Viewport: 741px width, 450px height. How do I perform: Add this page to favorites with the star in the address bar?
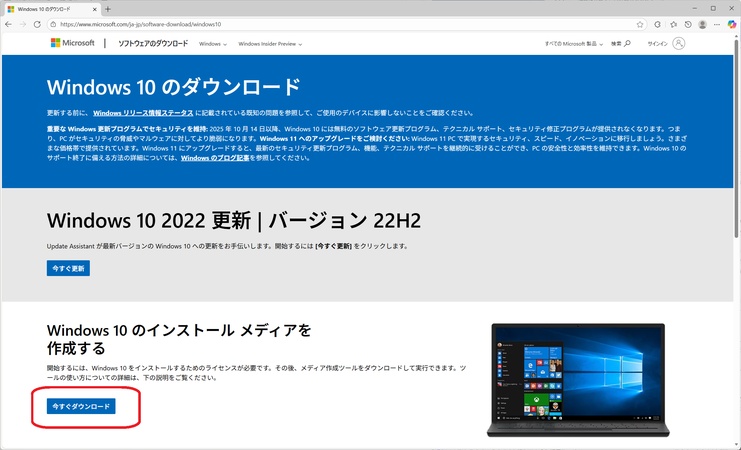640,25
